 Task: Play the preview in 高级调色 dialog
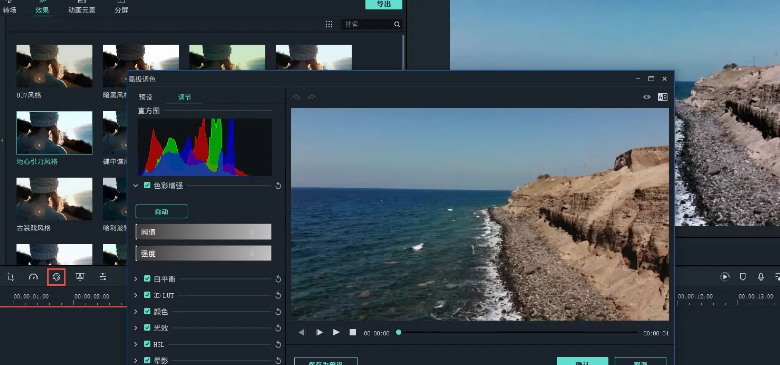coord(336,332)
